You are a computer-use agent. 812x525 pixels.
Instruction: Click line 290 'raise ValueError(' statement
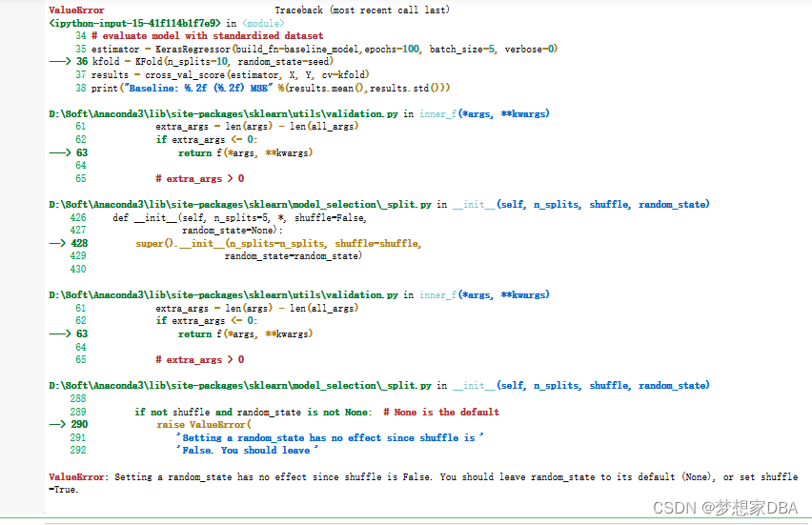click(204, 425)
